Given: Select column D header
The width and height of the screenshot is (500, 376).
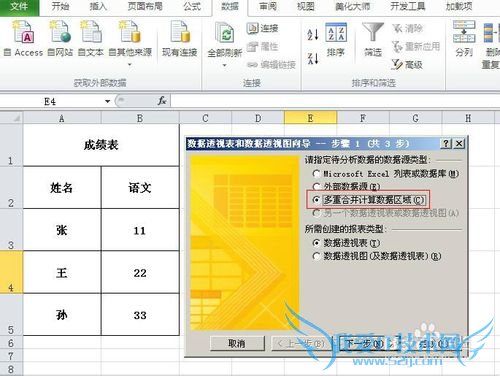Looking at the screenshot, I should tap(258, 118).
